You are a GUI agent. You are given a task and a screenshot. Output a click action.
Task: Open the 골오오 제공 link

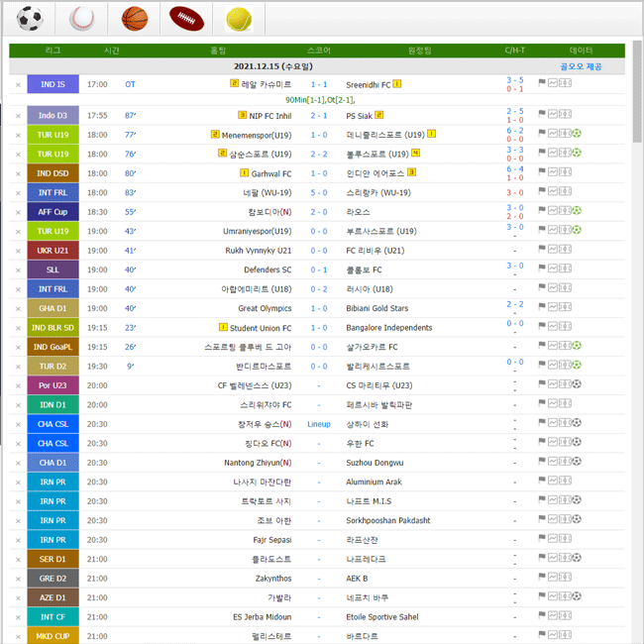coord(581,66)
